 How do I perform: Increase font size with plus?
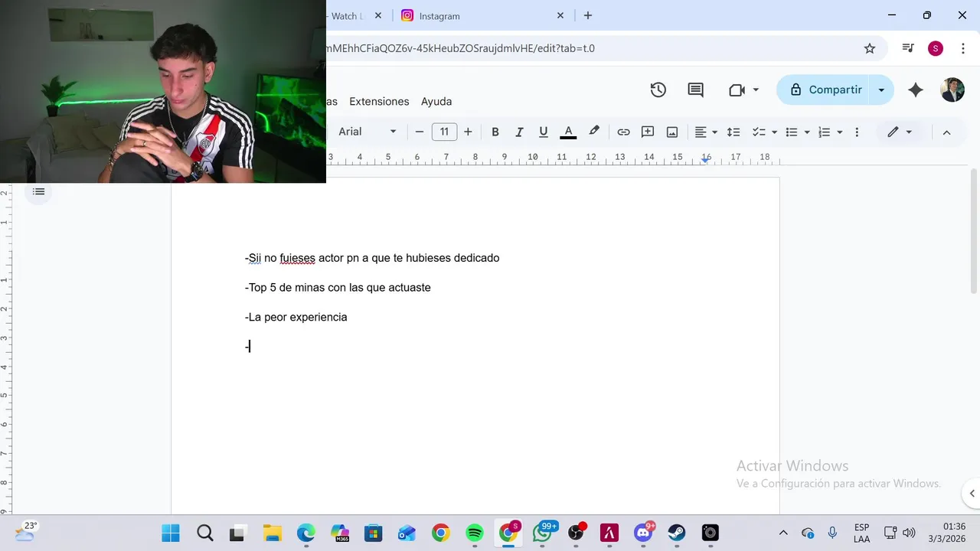468,132
